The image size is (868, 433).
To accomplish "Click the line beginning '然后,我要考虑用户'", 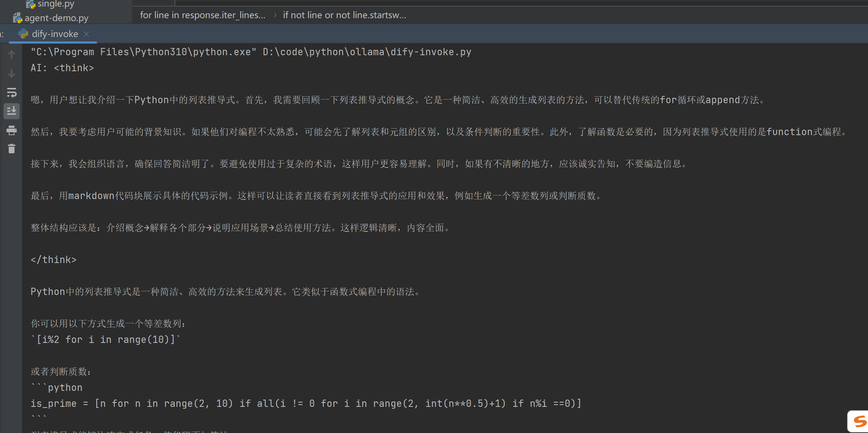I will point(439,132).
